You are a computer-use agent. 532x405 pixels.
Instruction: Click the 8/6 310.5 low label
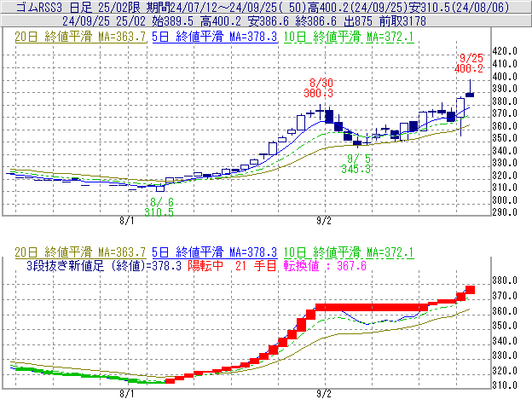coord(159,207)
